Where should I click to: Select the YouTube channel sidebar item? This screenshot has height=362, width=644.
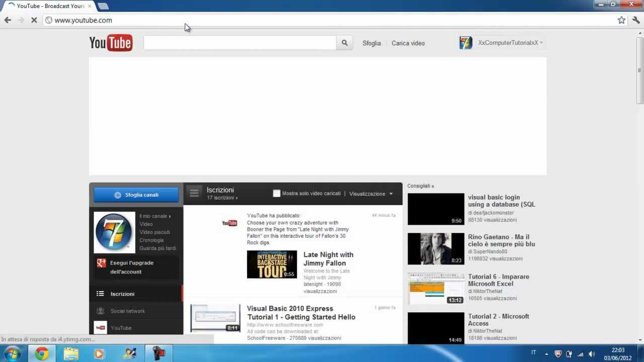click(136, 328)
